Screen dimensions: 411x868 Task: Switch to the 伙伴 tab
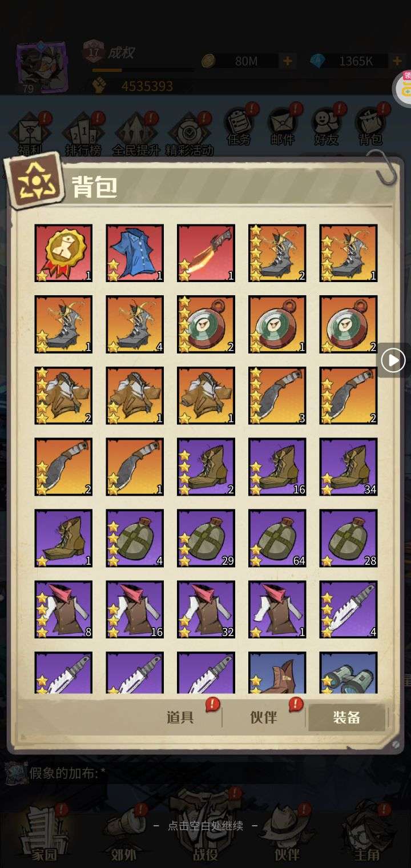click(264, 717)
